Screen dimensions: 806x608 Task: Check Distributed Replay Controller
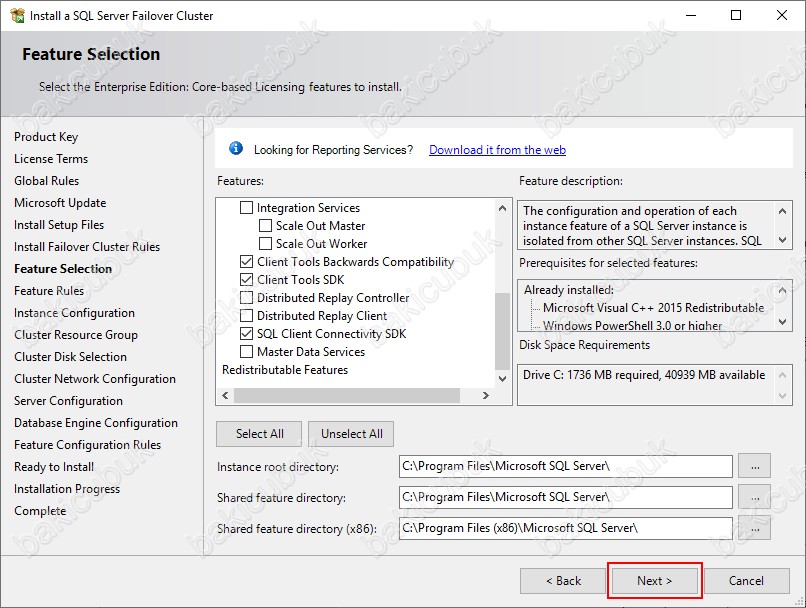pos(247,298)
